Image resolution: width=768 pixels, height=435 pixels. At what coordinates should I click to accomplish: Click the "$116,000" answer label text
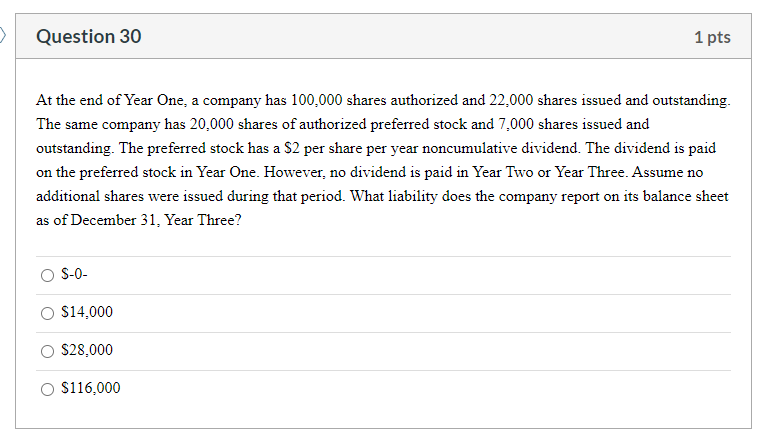tap(91, 388)
